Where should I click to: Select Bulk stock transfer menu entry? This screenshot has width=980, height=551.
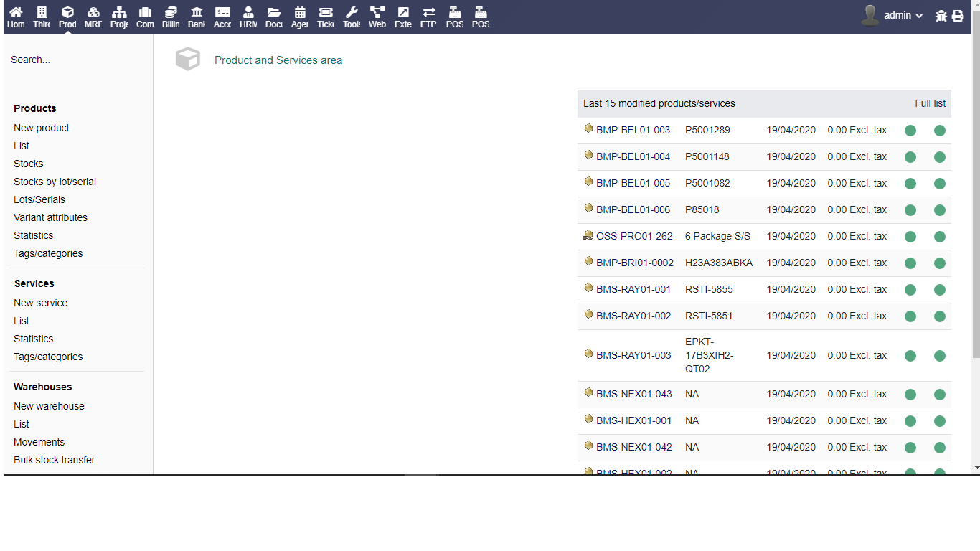coord(54,460)
